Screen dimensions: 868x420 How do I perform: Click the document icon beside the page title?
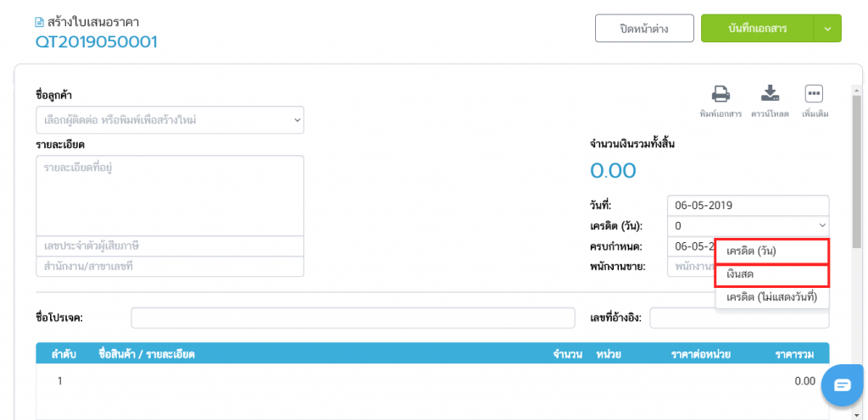tap(39, 22)
